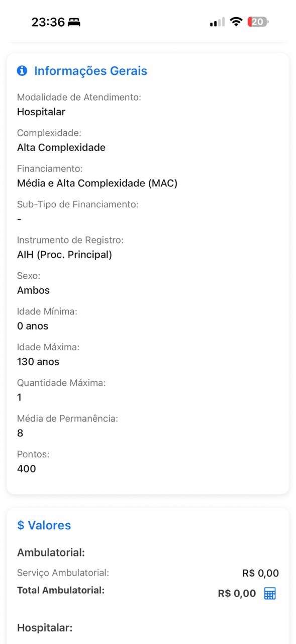Tap the Ambulatorial subheading in Valores
This screenshot has height=644, width=296.
(51, 552)
